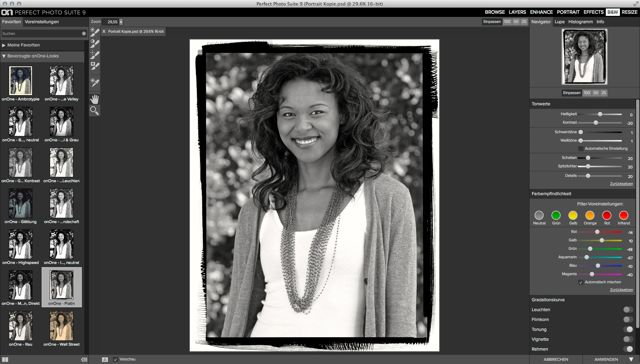640x364 pixels.
Task: Uncheck the Automatisch mischen checkbox
Action: coord(581,282)
